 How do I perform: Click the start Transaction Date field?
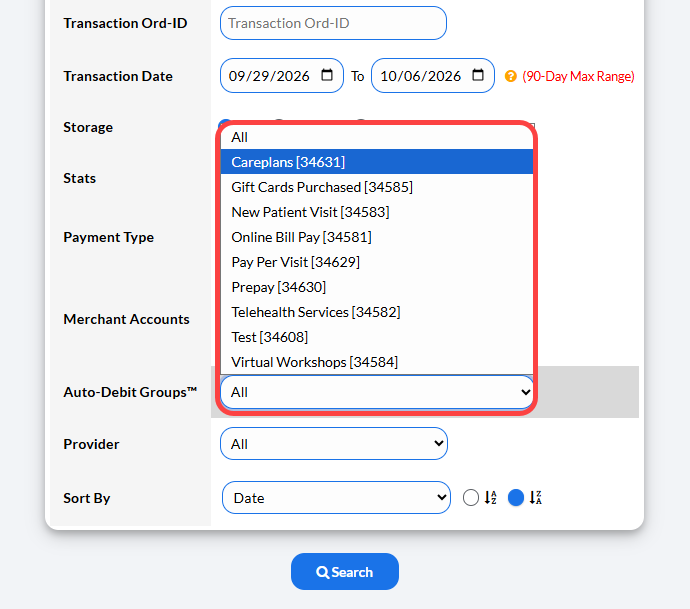coord(282,76)
